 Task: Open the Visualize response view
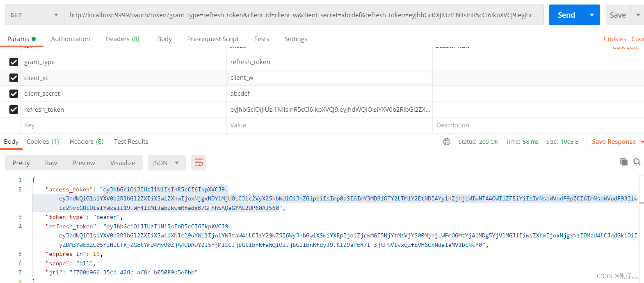123,163
